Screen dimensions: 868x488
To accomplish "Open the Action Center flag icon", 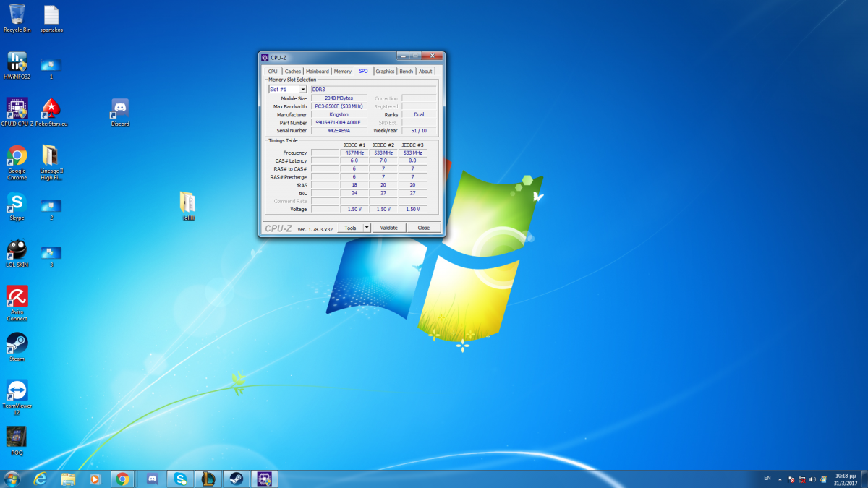I will (x=791, y=479).
